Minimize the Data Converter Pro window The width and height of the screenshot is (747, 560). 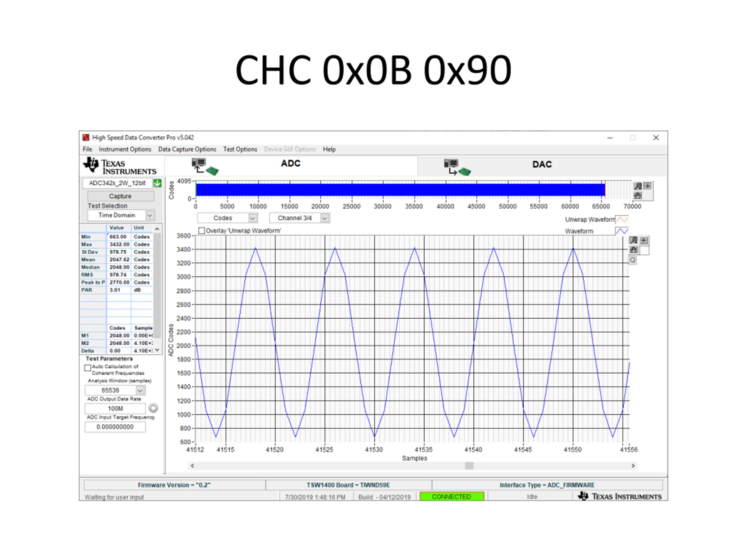click(610, 138)
